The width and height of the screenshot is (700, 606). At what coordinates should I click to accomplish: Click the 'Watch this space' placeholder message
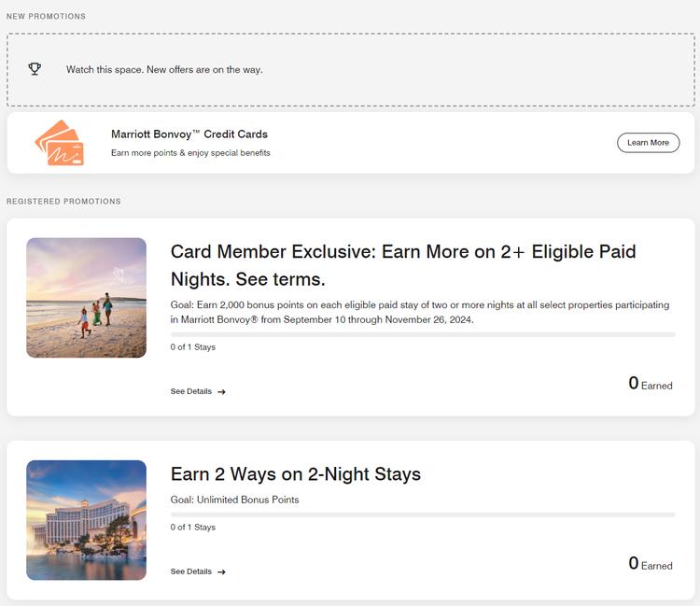click(164, 70)
